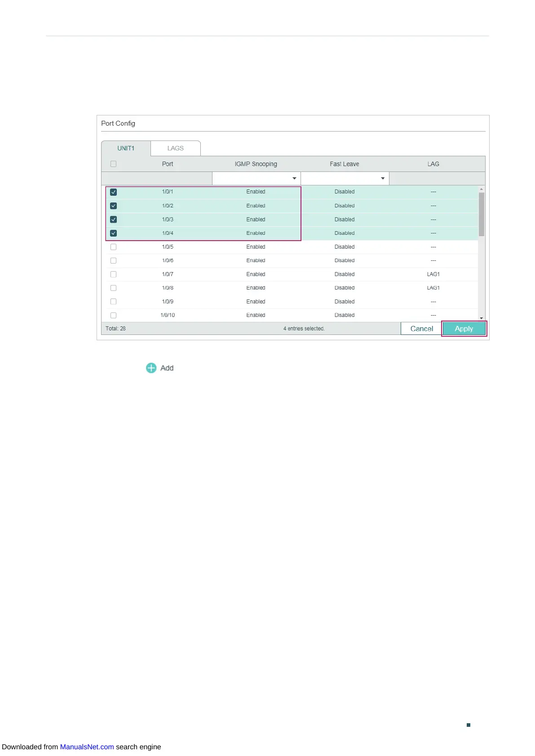The image size is (535, 756).
Task: Uncheck the checkbox for port 1/0/1
Action: pos(113,192)
